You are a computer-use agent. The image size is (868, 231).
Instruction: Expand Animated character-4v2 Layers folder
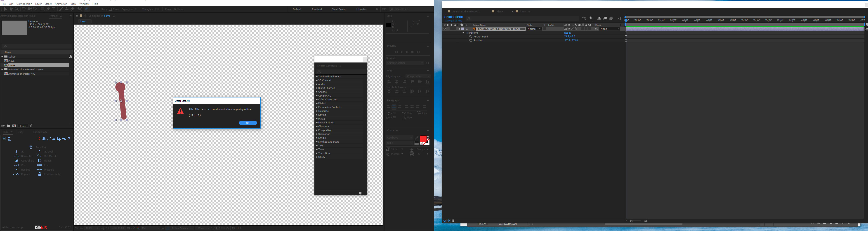coord(2,70)
